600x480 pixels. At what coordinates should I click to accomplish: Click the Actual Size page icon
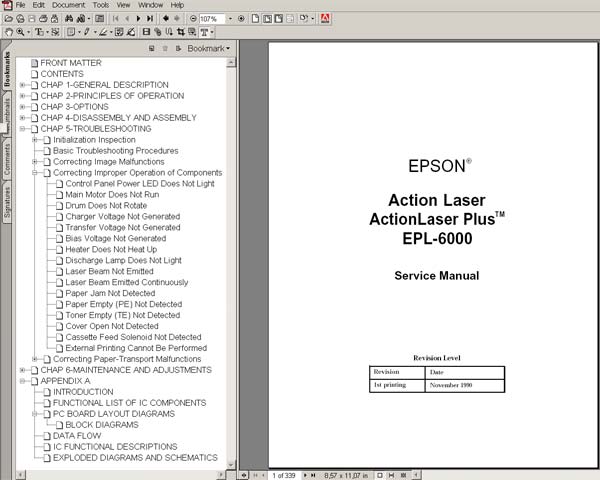tap(255, 18)
